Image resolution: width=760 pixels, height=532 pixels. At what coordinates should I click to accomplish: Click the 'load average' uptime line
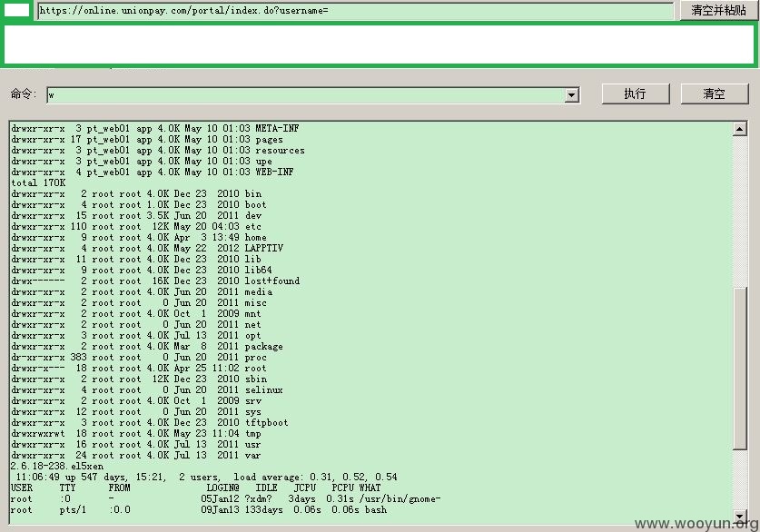click(206, 478)
